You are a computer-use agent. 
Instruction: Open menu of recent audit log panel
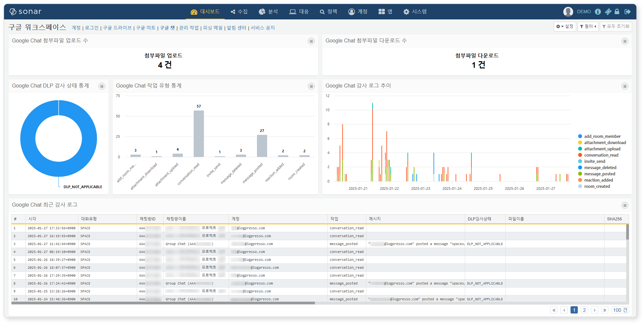coord(625,205)
